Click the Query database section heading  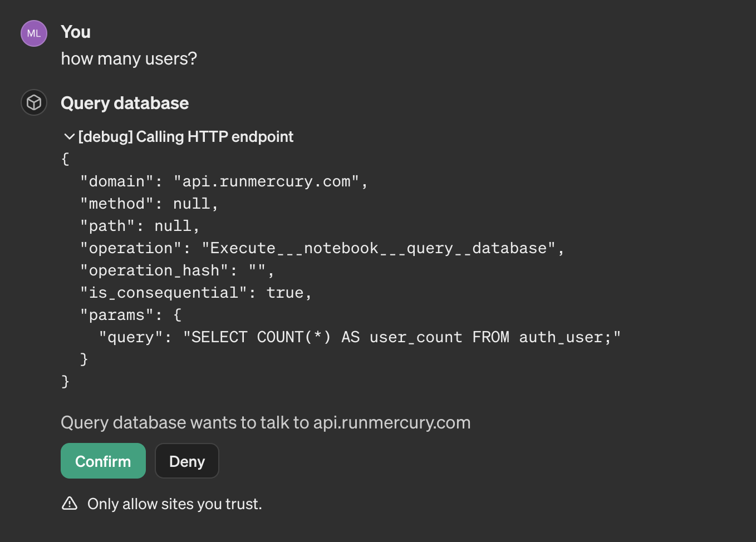coord(124,103)
